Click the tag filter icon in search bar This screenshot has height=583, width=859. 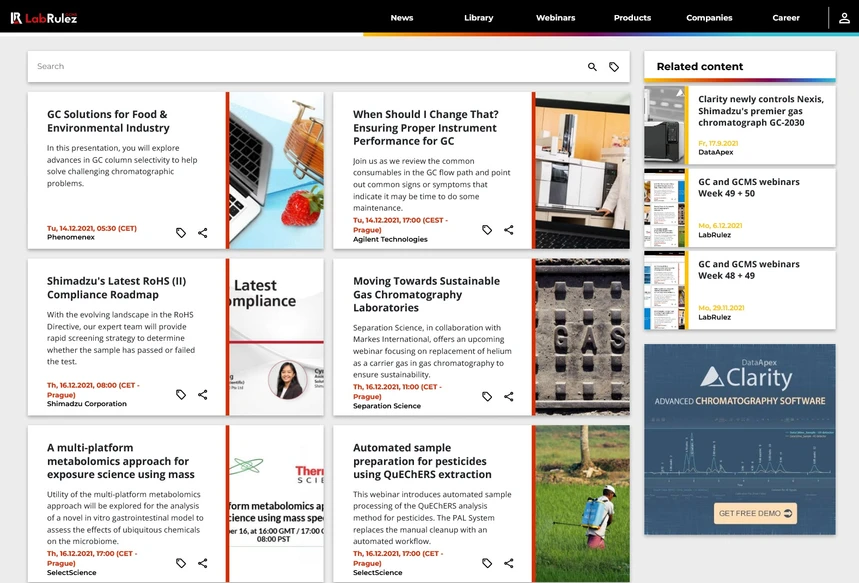[x=614, y=67]
